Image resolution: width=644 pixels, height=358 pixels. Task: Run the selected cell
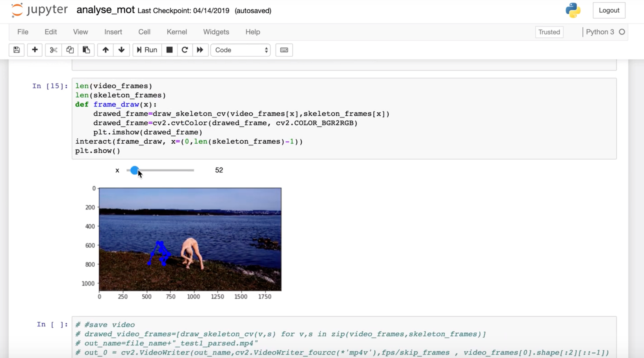pyautogui.click(x=147, y=50)
